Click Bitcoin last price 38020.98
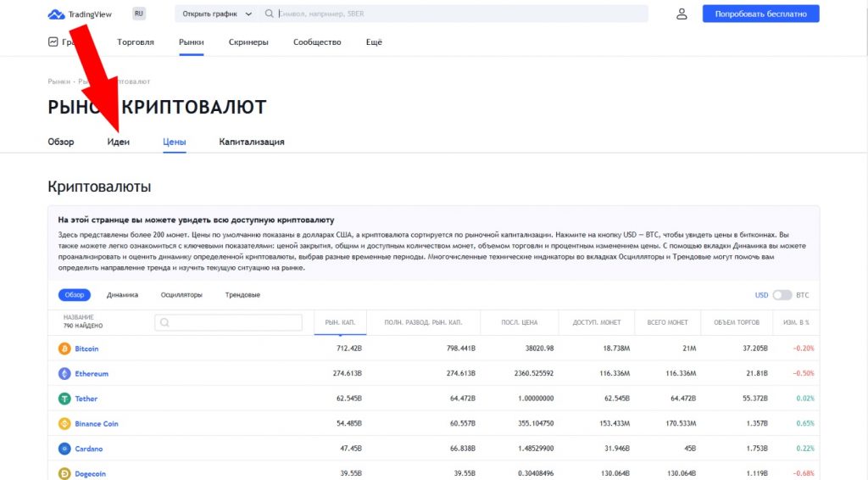The width and height of the screenshot is (868, 480). coord(540,349)
